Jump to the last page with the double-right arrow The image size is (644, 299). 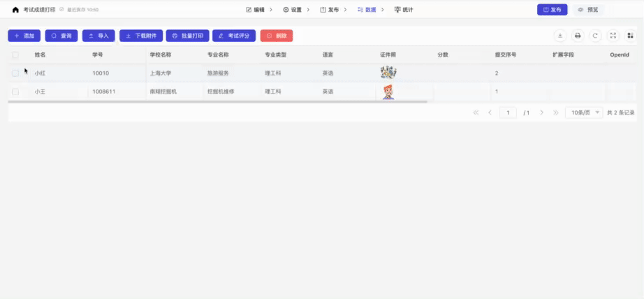tap(556, 112)
